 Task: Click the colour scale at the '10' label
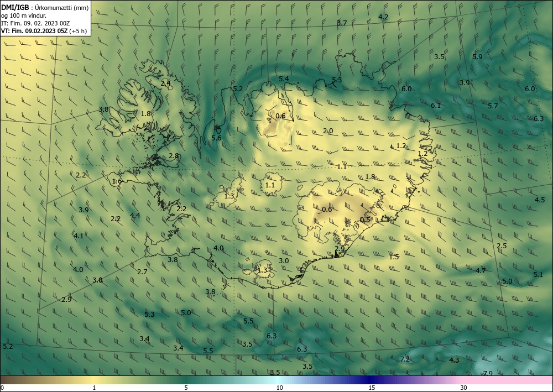(x=279, y=388)
